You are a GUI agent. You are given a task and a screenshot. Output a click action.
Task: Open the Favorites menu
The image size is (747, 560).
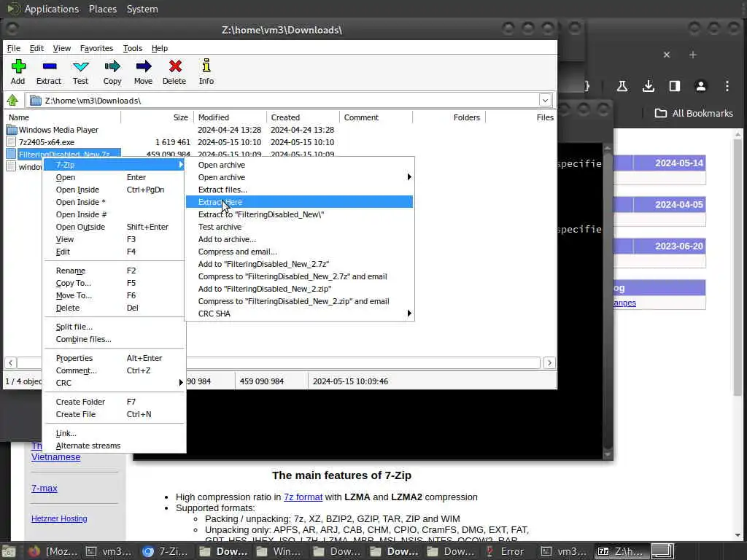[97, 48]
